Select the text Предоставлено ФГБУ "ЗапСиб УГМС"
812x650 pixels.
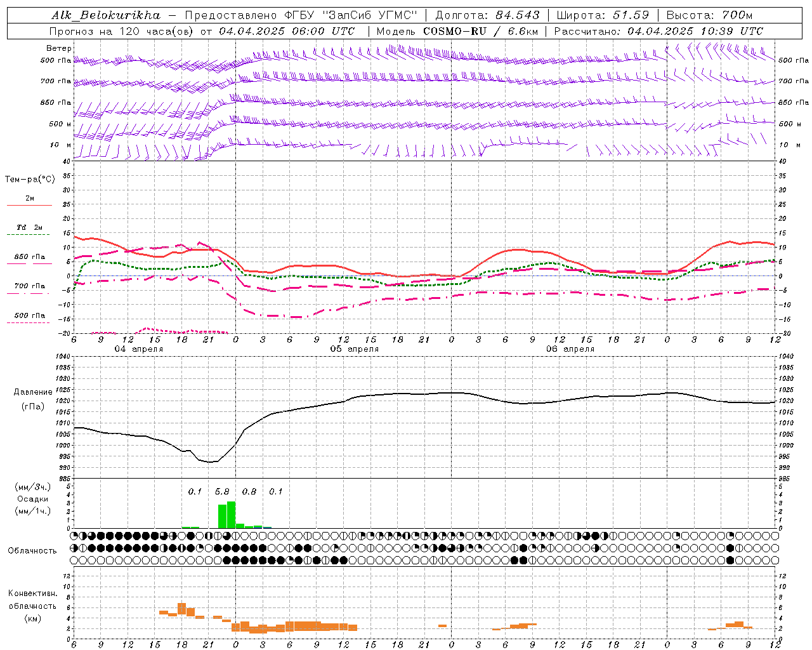301,15
